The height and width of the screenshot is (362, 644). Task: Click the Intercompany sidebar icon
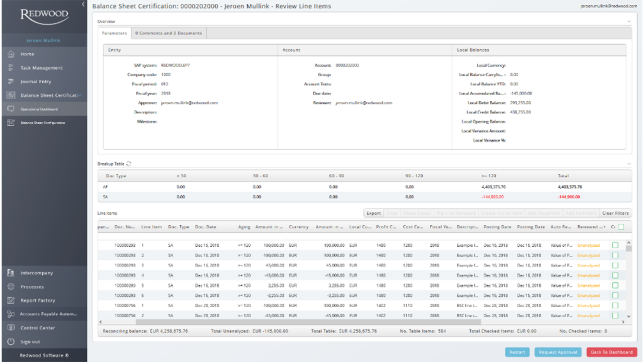[x=11, y=273]
